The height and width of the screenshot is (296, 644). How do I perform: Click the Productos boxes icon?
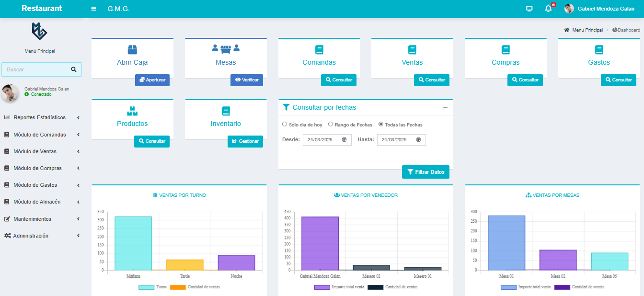tap(132, 111)
